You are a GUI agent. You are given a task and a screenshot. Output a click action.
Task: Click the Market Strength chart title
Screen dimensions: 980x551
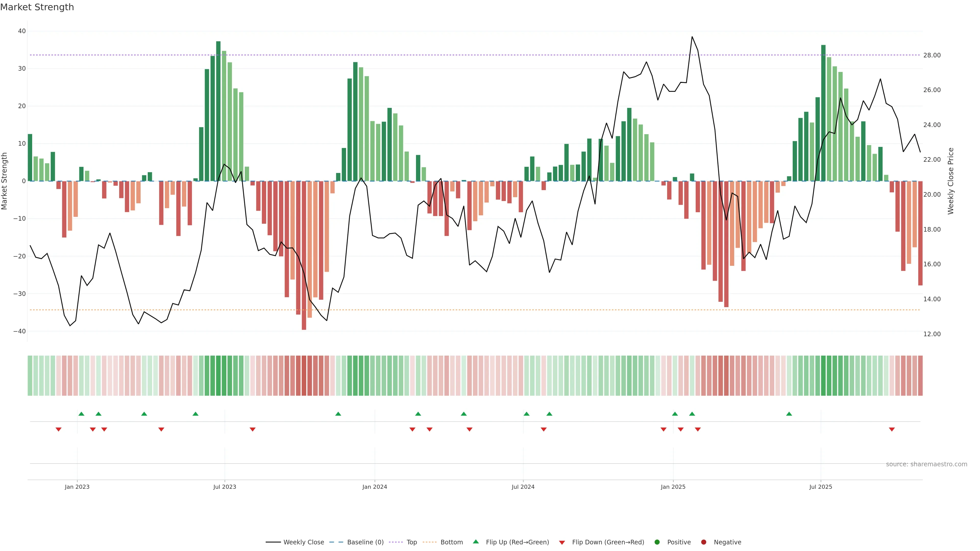pos(37,7)
